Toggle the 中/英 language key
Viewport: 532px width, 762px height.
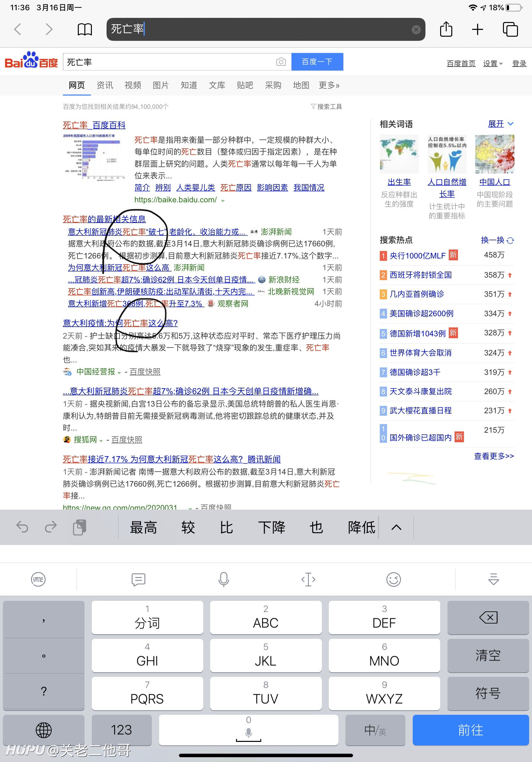pos(375,730)
